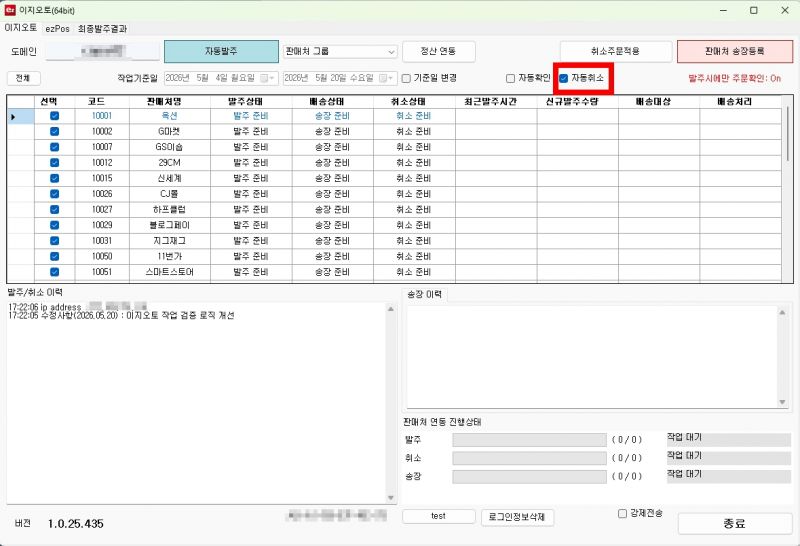The height and width of the screenshot is (546, 800).
Task: Click the 선택 column header
Action: (48, 102)
